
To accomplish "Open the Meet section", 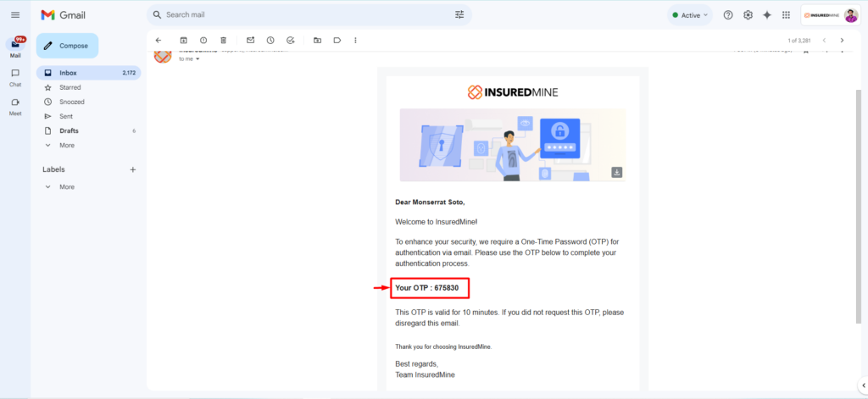I will [15, 106].
